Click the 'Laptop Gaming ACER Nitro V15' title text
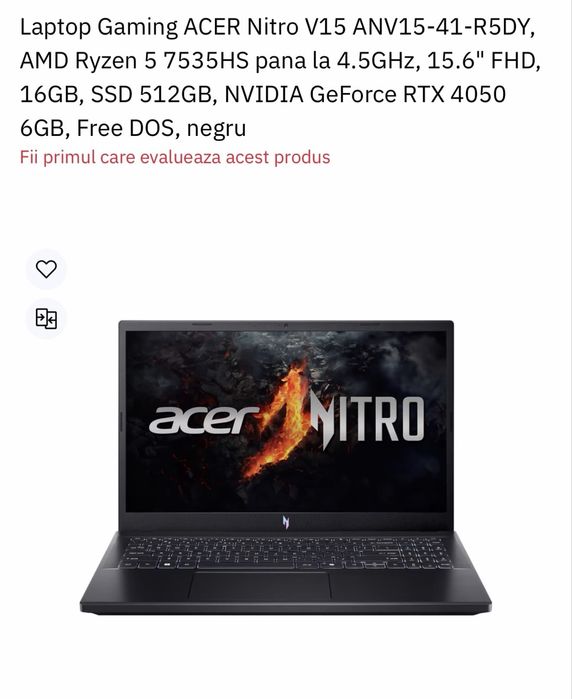This screenshot has height=699, width=572. pos(183,27)
